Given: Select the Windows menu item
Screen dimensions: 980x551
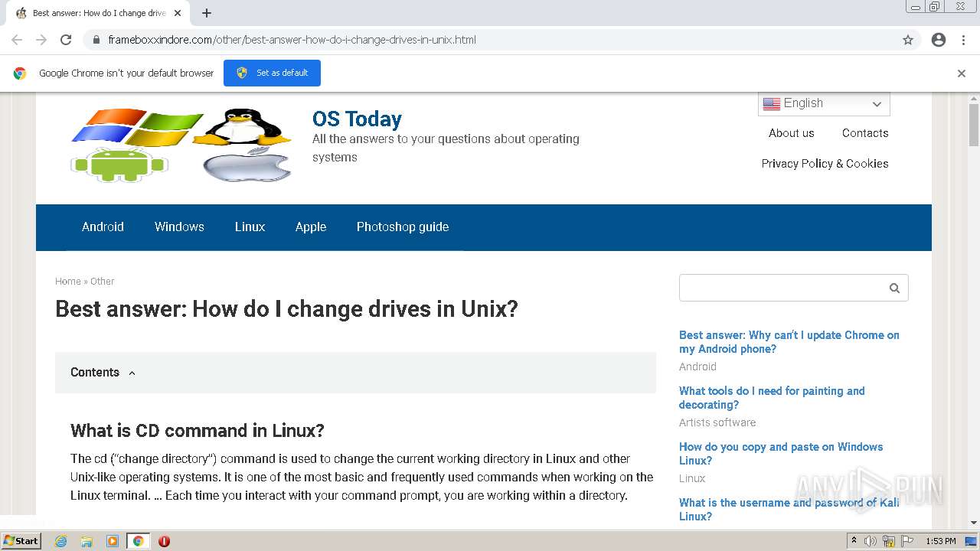Looking at the screenshot, I should (179, 227).
